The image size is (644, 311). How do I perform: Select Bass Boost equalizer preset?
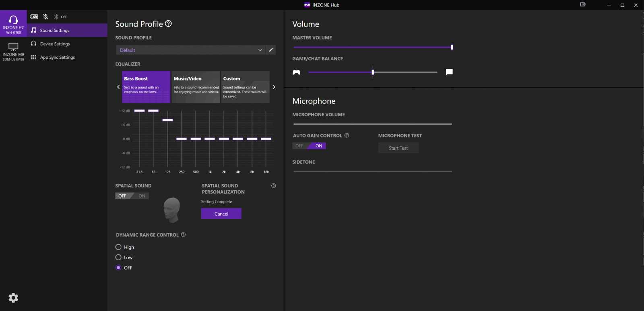[146, 87]
